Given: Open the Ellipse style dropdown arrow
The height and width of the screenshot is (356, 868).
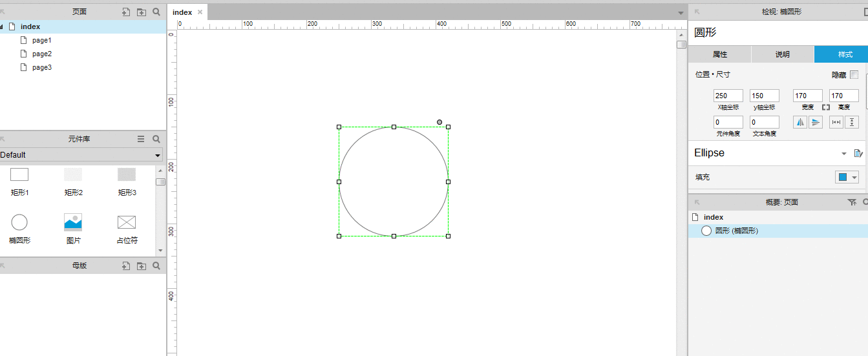Looking at the screenshot, I should (x=843, y=154).
